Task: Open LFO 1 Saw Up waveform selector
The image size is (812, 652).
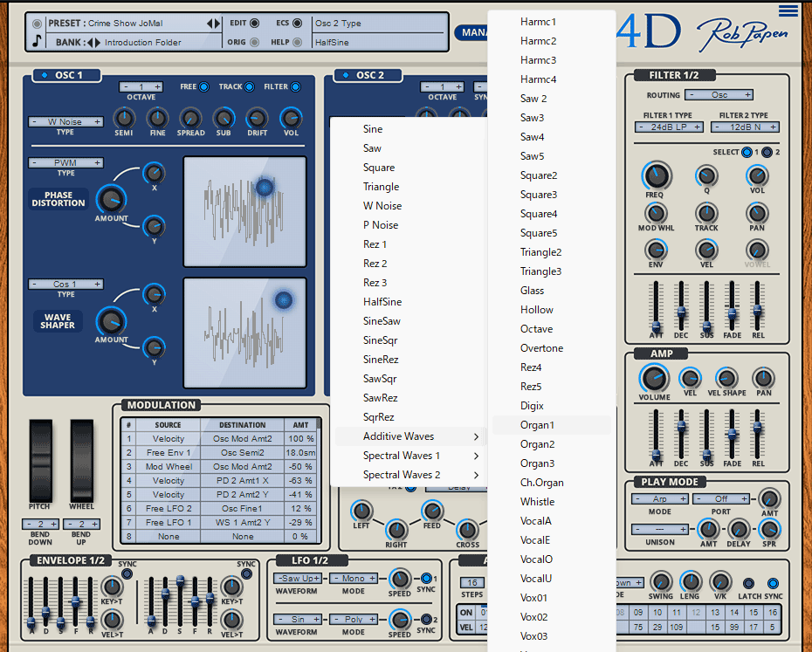Action: [x=298, y=578]
